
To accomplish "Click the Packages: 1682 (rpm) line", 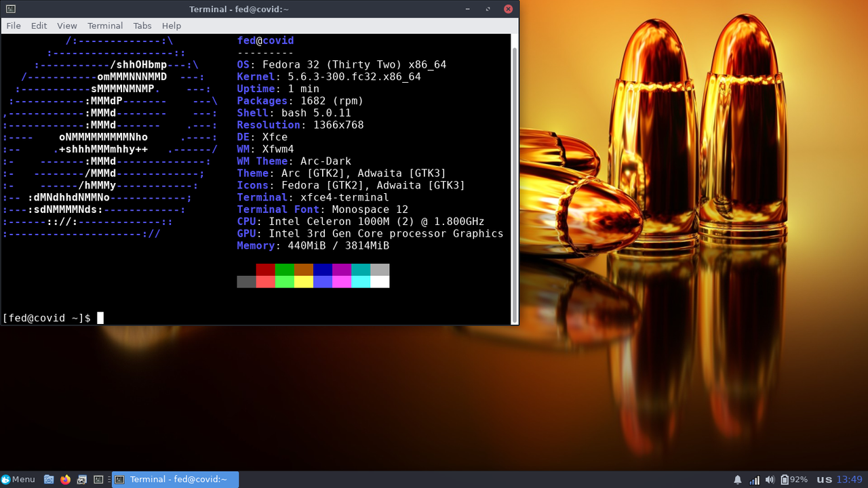I will (x=300, y=101).
